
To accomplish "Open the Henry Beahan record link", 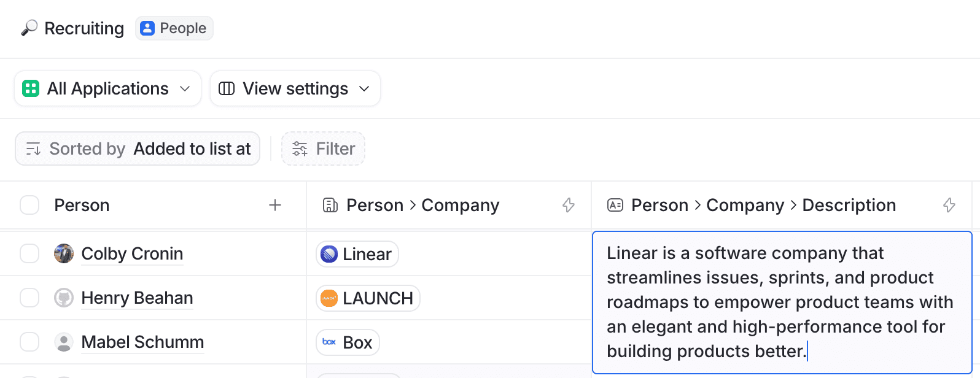I will point(137,298).
